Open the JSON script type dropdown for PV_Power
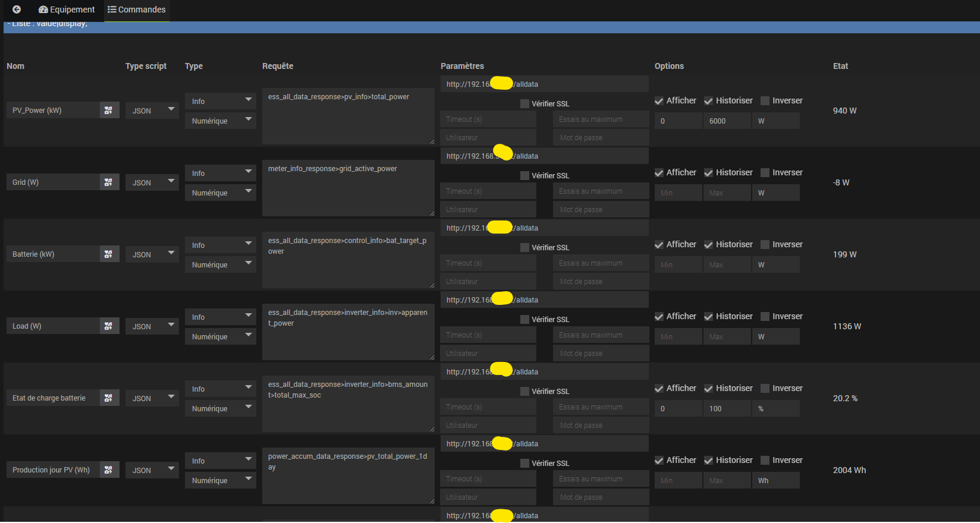This screenshot has height=523, width=980. [x=152, y=111]
